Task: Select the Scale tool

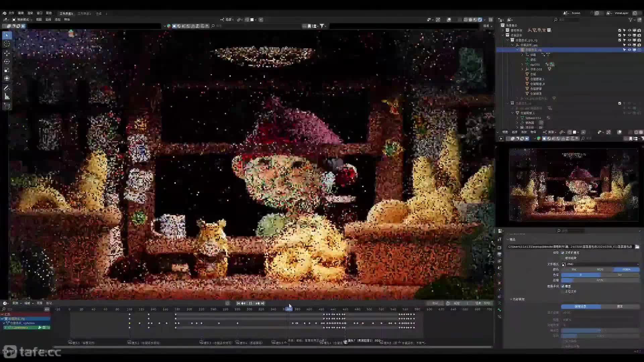Action: tap(7, 70)
